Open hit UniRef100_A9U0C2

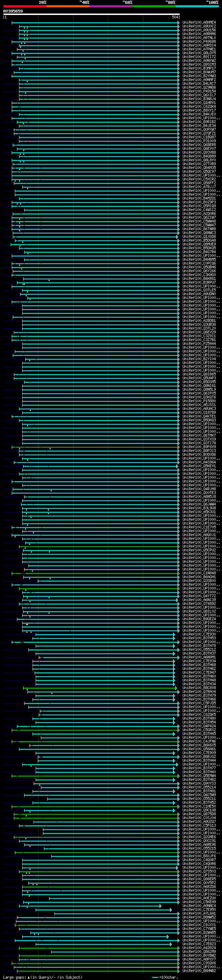(199, 26)
